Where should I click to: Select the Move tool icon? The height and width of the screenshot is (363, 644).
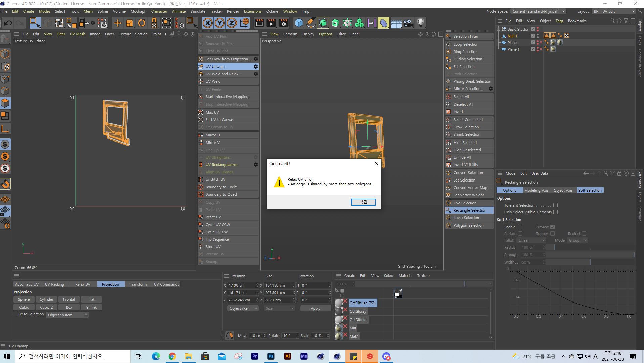point(117,23)
